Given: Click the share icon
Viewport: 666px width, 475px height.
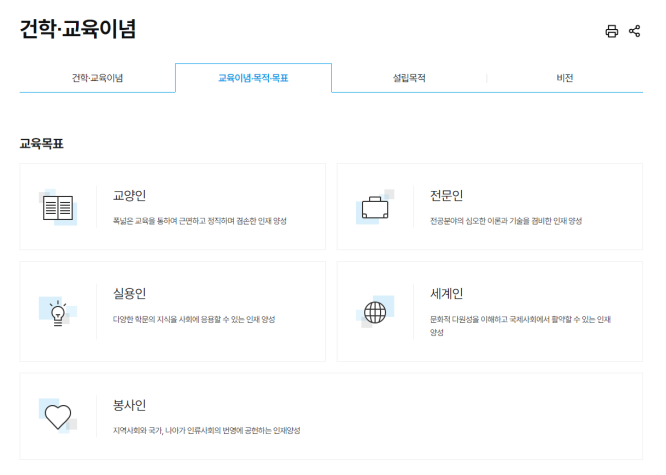Looking at the screenshot, I should 634,31.
